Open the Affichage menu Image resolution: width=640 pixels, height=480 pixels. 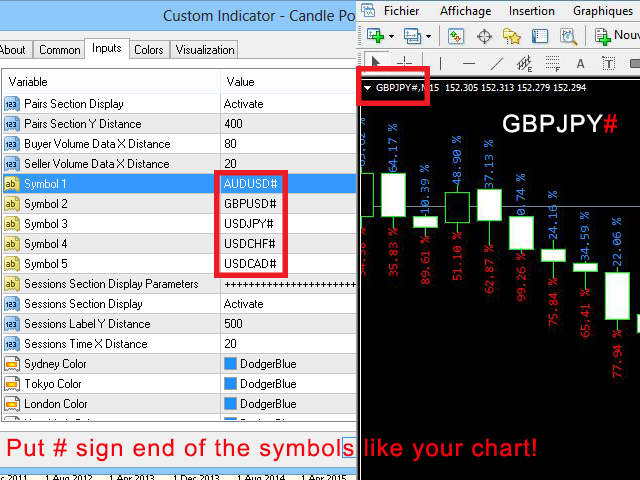(x=465, y=11)
